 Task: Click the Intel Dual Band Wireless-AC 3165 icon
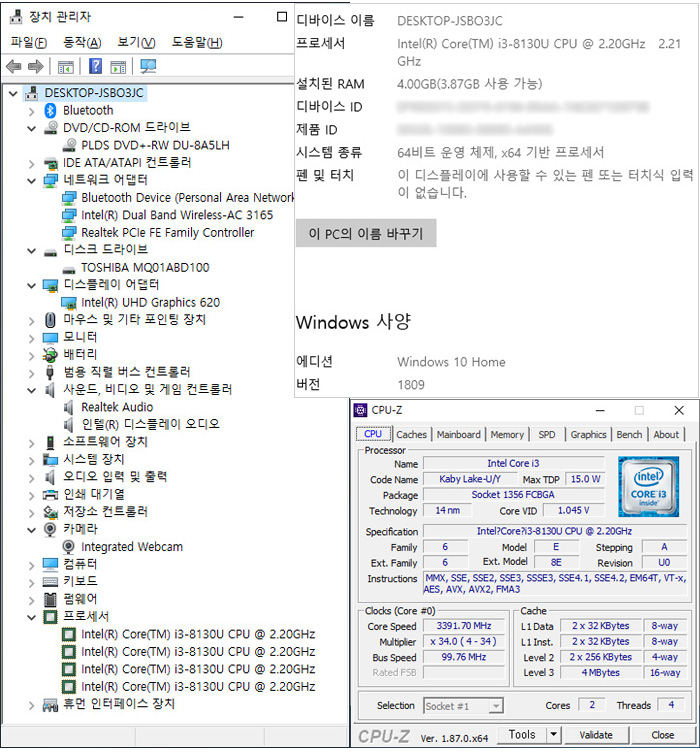(69, 215)
